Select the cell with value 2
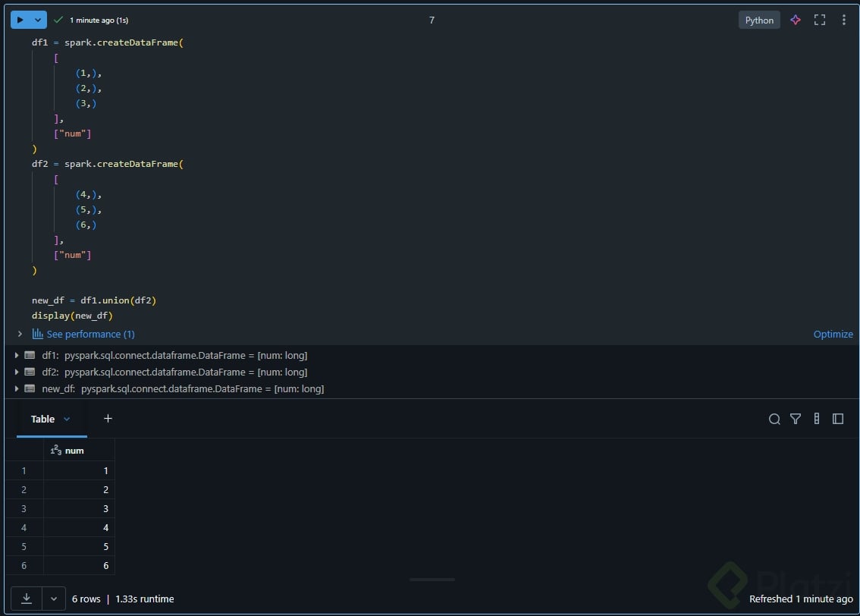This screenshot has width=860, height=616. tap(79, 490)
